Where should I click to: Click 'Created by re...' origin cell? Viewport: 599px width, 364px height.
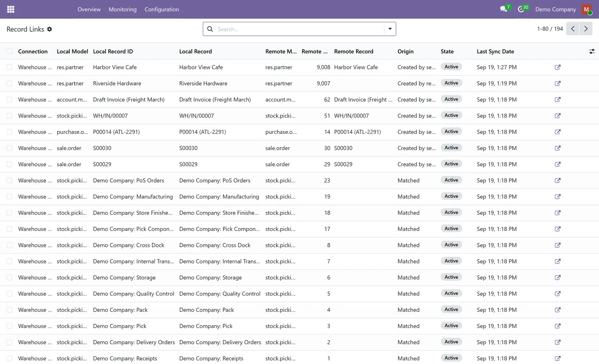coord(416,83)
